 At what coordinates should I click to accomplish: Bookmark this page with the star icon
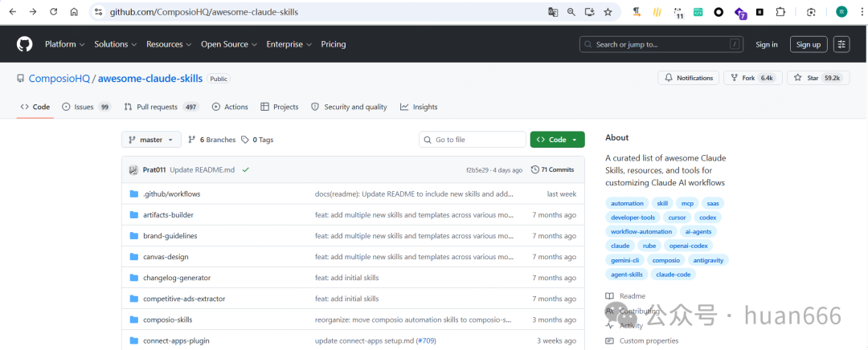click(x=608, y=11)
